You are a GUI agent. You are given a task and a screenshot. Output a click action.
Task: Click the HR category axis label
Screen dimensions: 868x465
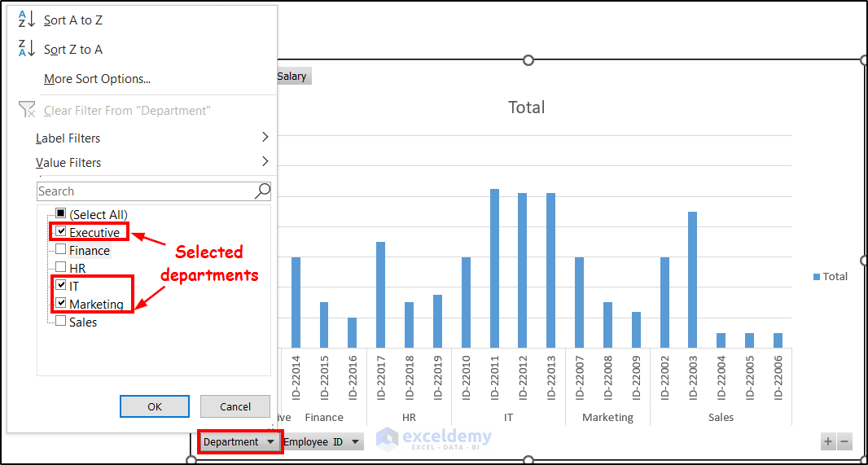click(409, 418)
